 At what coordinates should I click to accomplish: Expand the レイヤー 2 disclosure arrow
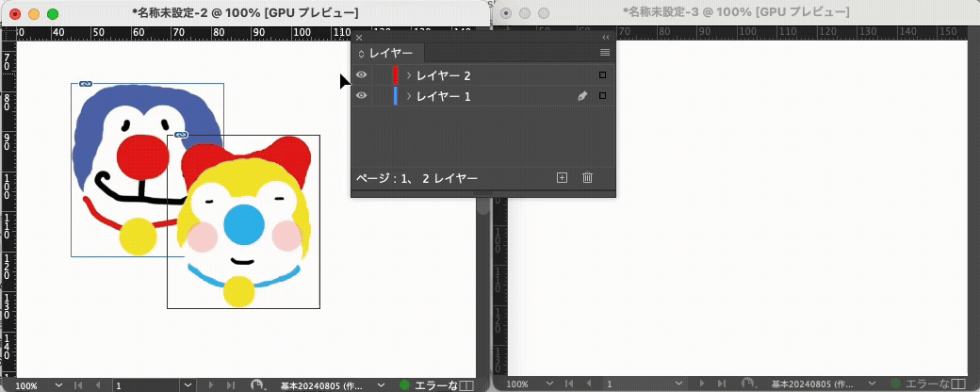click(409, 74)
